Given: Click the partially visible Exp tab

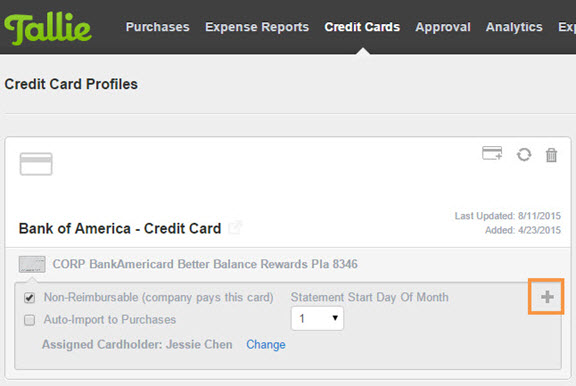Looking at the screenshot, I should pos(567,27).
